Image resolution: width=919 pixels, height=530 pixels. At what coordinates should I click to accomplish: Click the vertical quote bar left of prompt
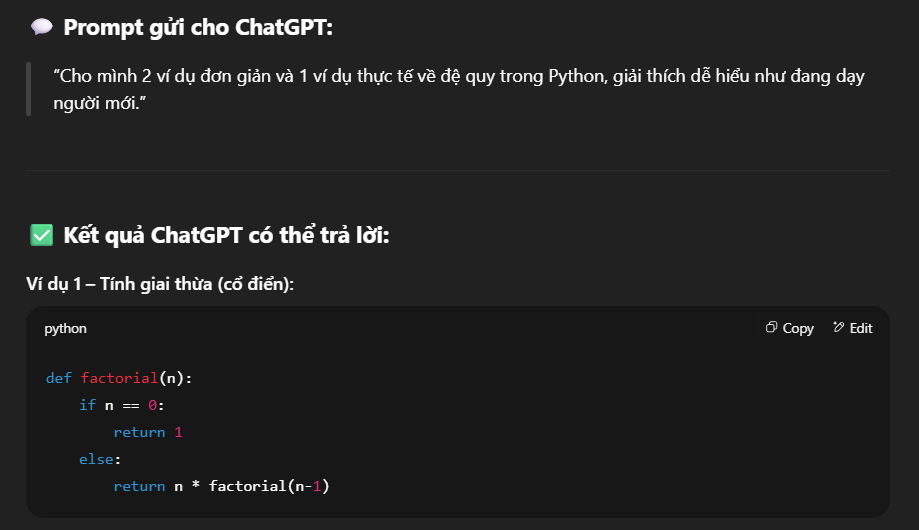[x=28, y=89]
